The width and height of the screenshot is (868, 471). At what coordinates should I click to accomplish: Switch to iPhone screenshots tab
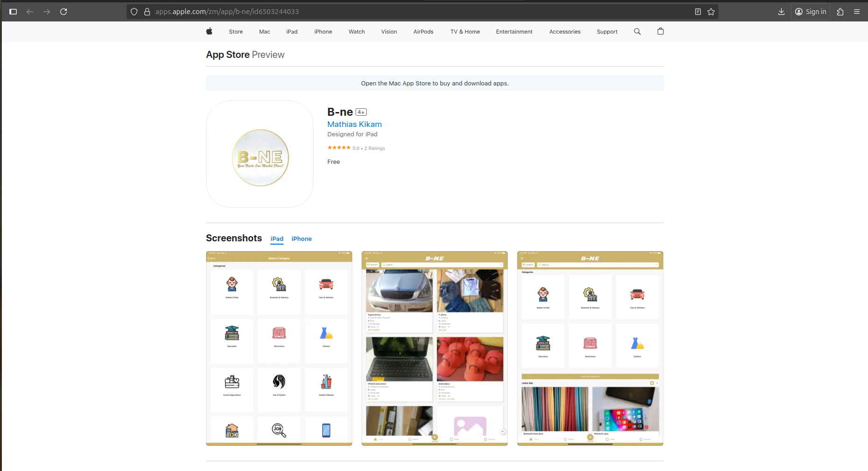pos(301,239)
